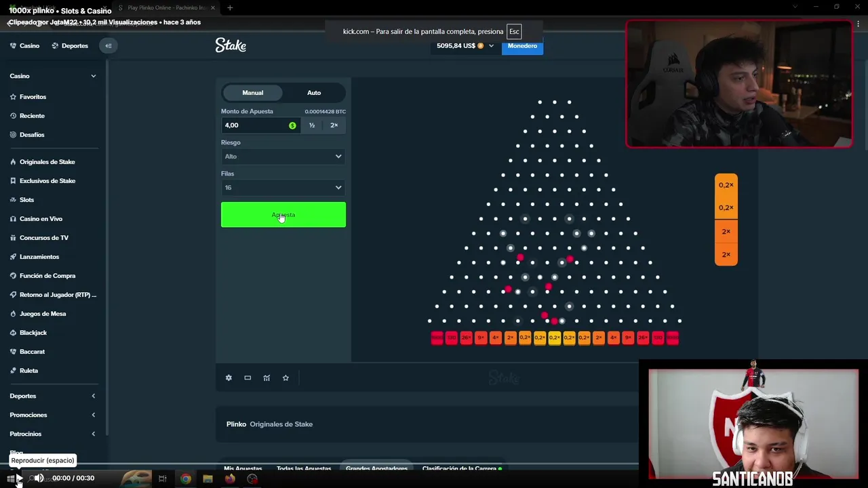Collapse the sidebar with the toggle icon
The image size is (868, 488).
pos(108,45)
